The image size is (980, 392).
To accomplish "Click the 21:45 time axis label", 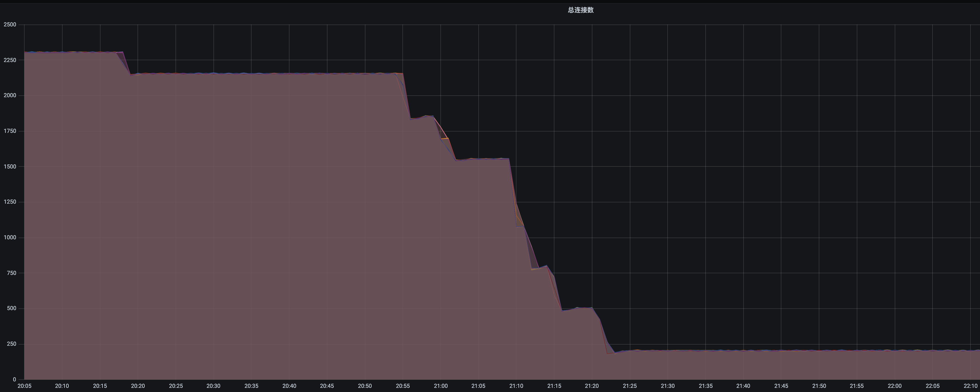I will (781, 386).
